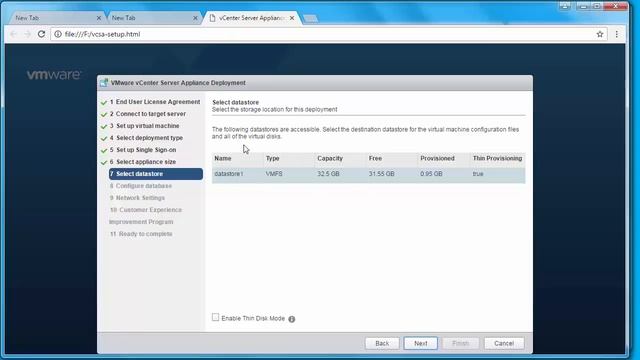Go to step 1 End User License Agreement
640x360 pixels.
pos(155,102)
